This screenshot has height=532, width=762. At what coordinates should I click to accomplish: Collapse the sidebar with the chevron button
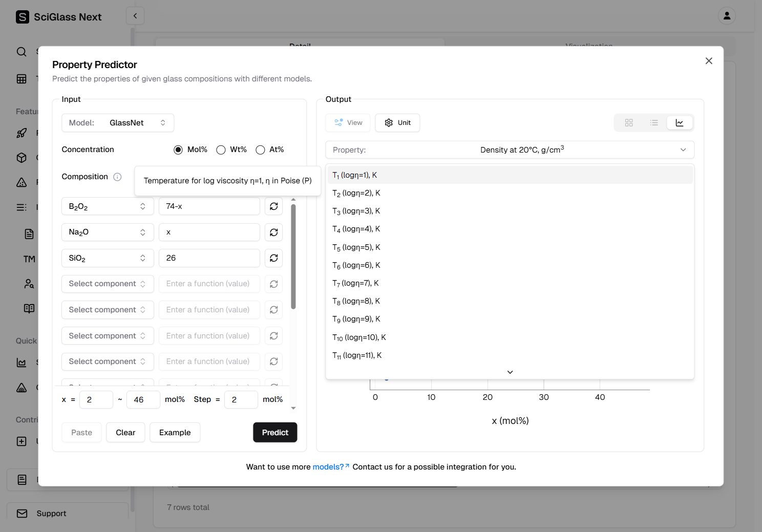[135, 16]
